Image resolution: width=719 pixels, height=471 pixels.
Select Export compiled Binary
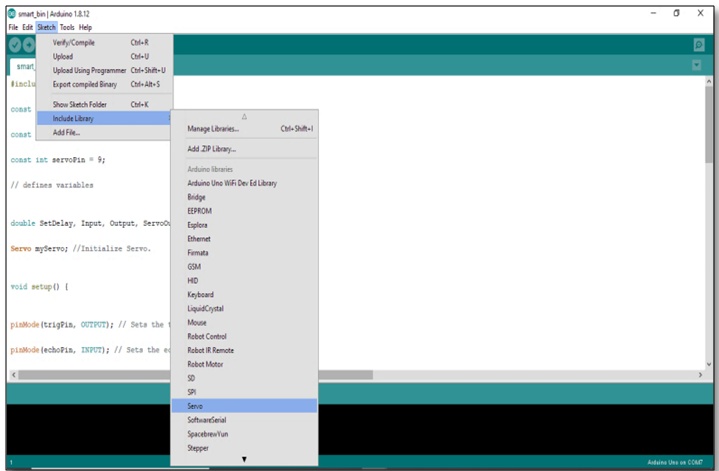point(104,84)
